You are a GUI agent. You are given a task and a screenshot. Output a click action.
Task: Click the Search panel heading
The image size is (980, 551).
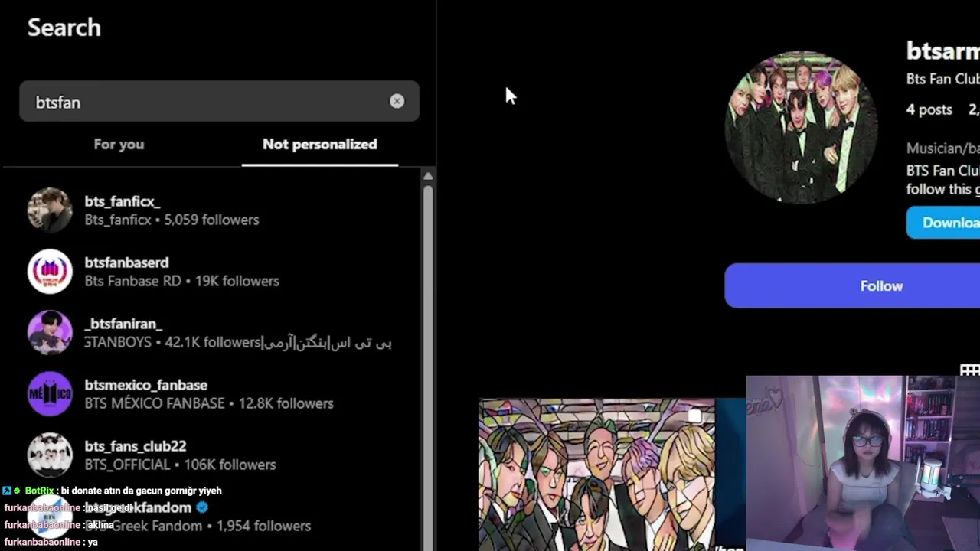pyautogui.click(x=64, y=28)
